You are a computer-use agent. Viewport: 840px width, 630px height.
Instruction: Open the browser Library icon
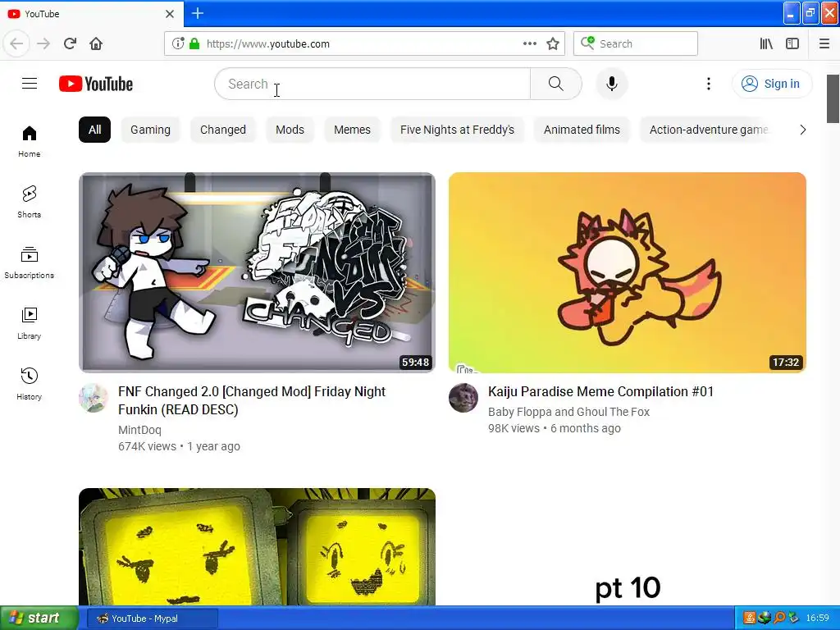coord(766,43)
